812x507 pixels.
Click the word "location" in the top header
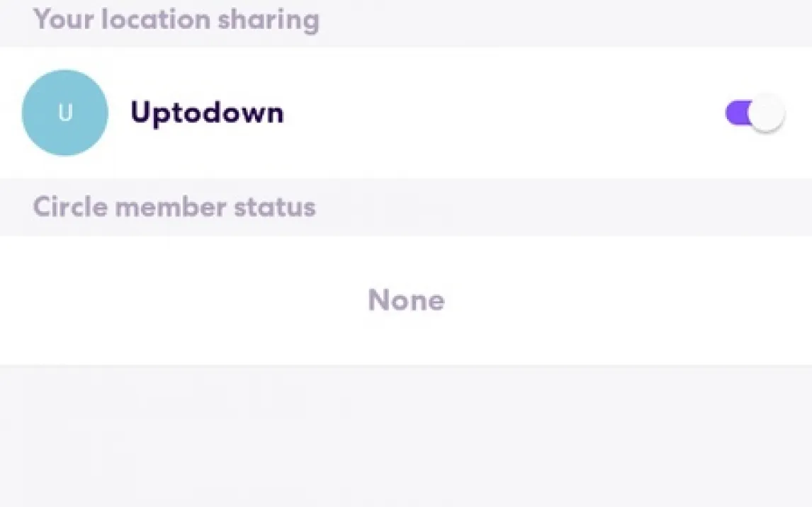coord(154,20)
